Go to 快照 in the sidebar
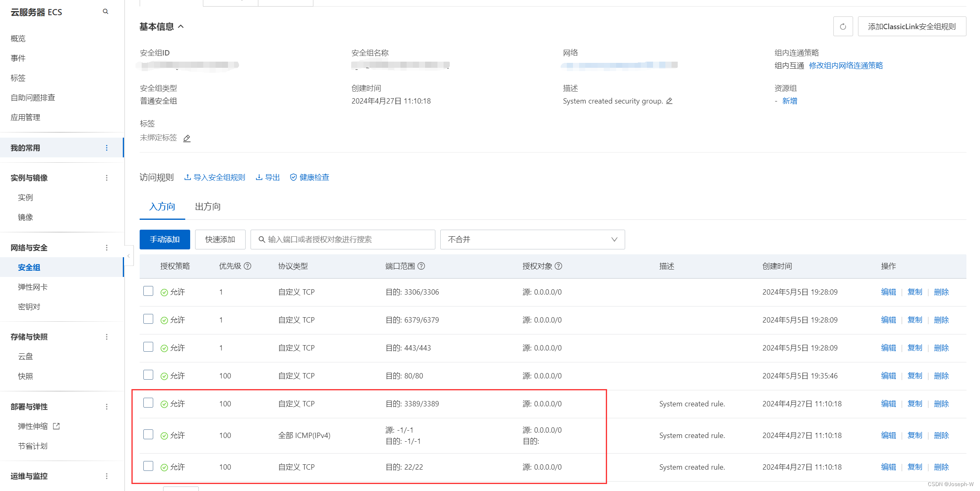 (x=25, y=376)
